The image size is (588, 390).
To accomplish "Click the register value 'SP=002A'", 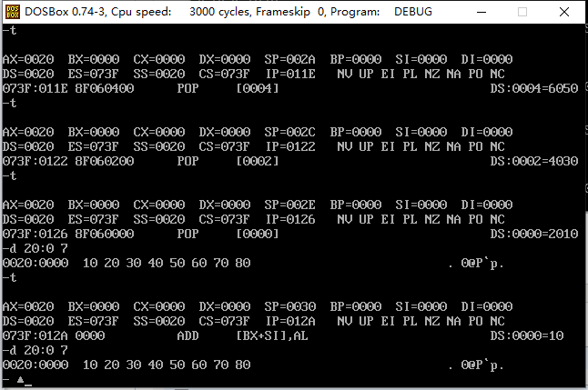I will (x=289, y=59).
